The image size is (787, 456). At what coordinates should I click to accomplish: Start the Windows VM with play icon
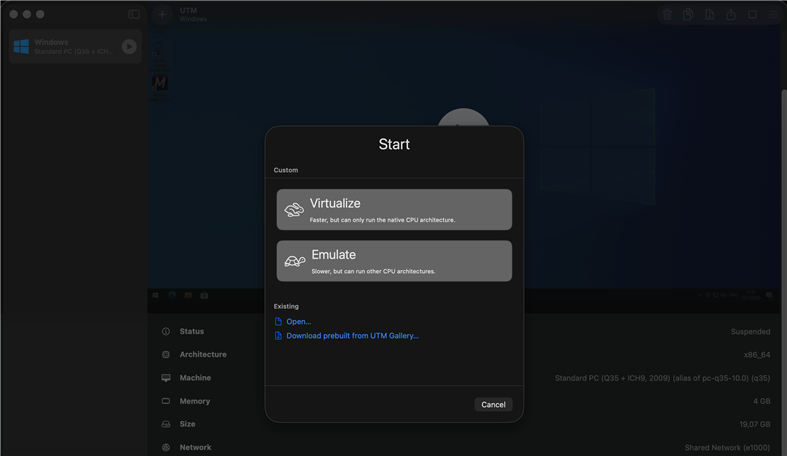pyautogui.click(x=129, y=46)
